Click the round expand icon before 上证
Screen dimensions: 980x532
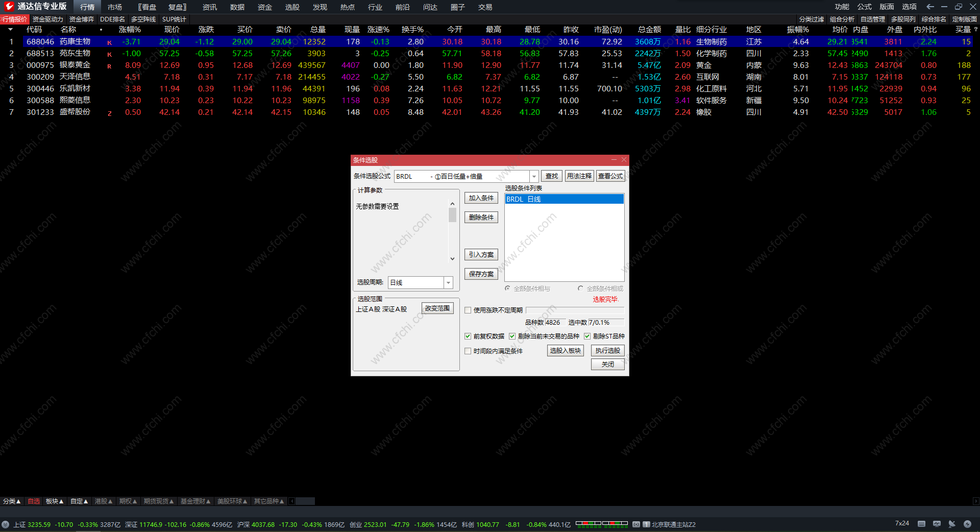pos(5,524)
